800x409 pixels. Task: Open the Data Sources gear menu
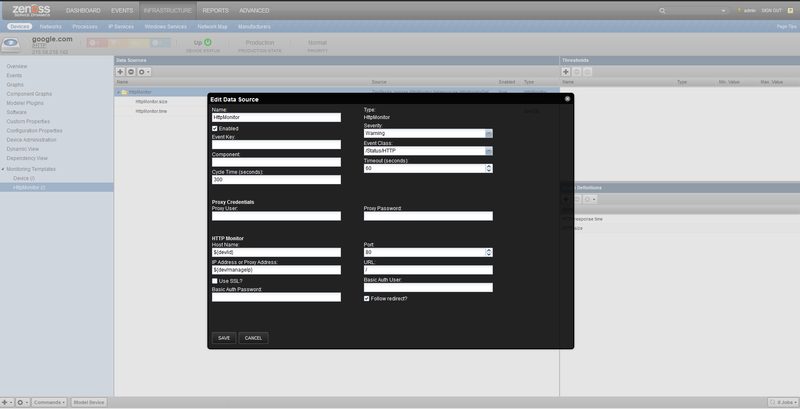(x=144, y=72)
